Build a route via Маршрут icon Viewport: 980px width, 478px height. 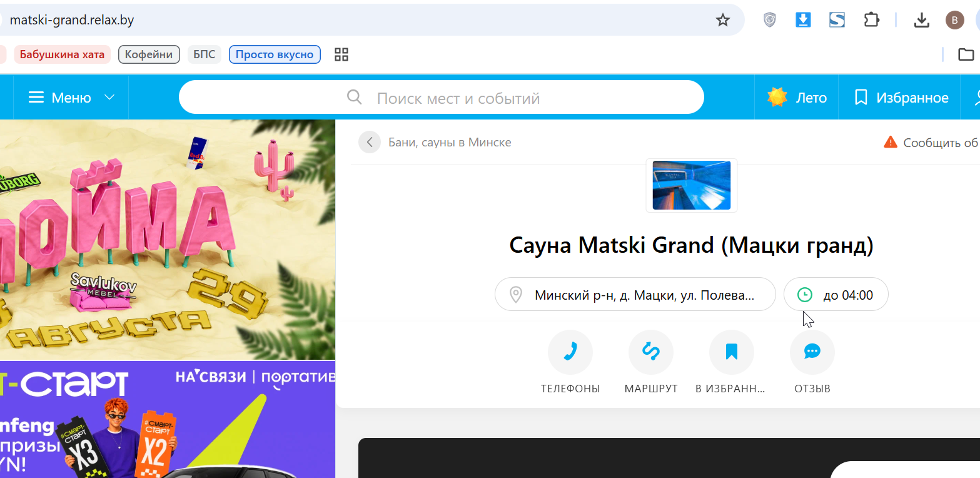click(651, 352)
